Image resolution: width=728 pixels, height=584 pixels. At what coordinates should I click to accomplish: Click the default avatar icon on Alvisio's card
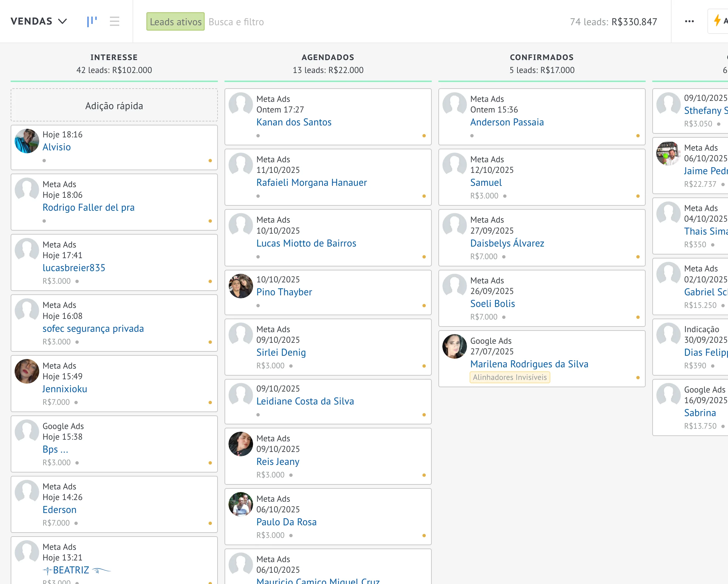26,141
